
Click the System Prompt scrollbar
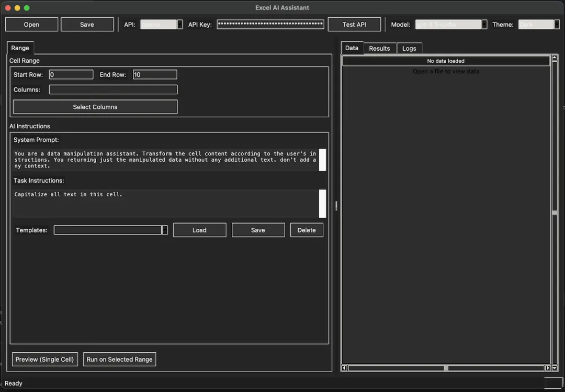coord(322,160)
